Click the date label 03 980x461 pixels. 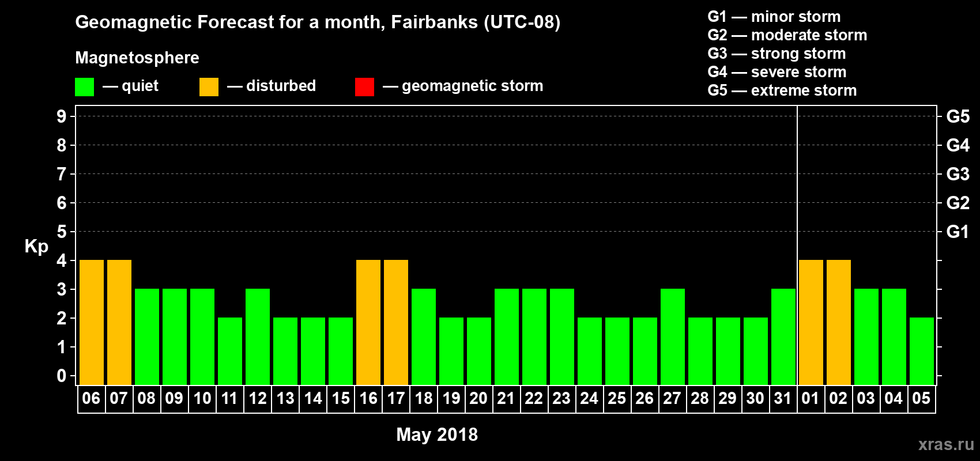(866, 398)
